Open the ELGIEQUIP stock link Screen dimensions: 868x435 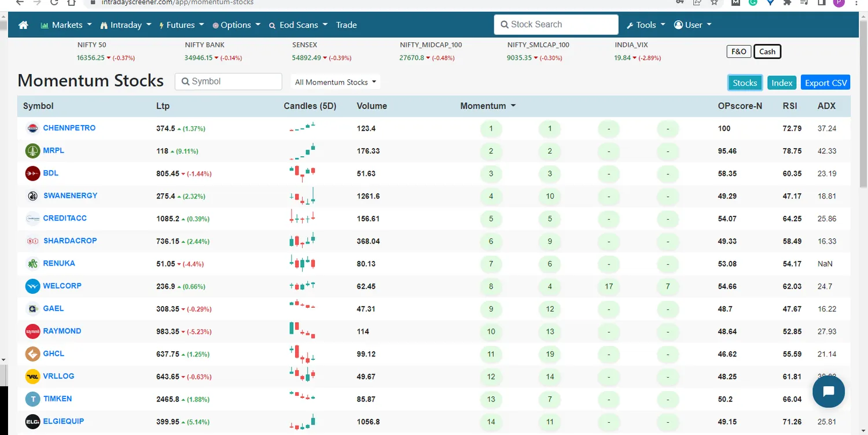(64, 421)
